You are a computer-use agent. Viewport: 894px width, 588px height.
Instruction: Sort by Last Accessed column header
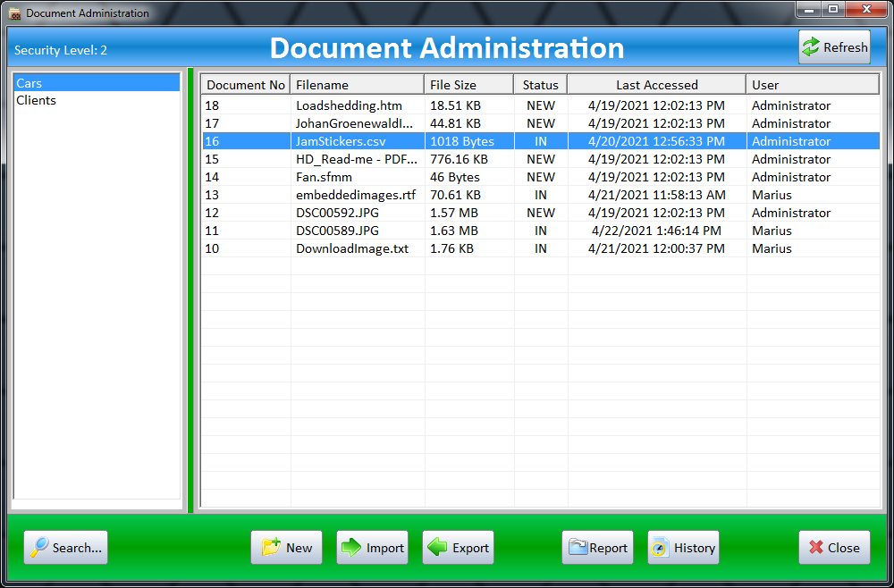pyautogui.click(x=656, y=85)
